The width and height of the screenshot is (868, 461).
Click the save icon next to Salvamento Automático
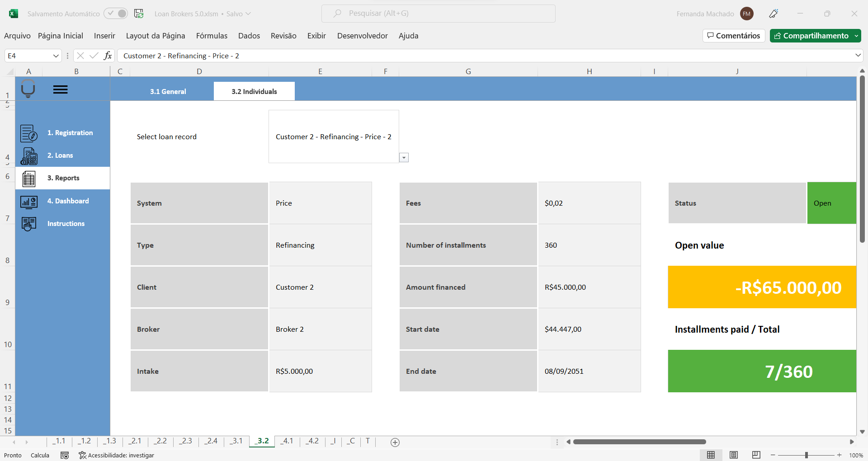(139, 14)
